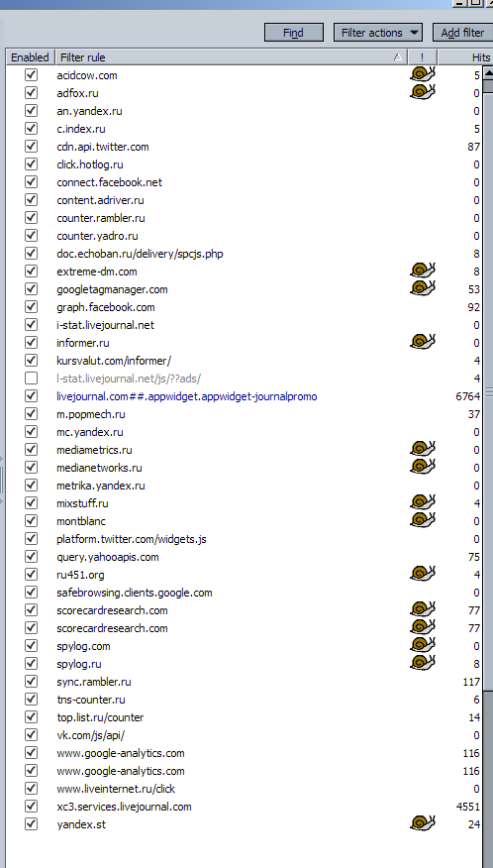Select the content.adriver.ru filter rule

pos(100,200)
